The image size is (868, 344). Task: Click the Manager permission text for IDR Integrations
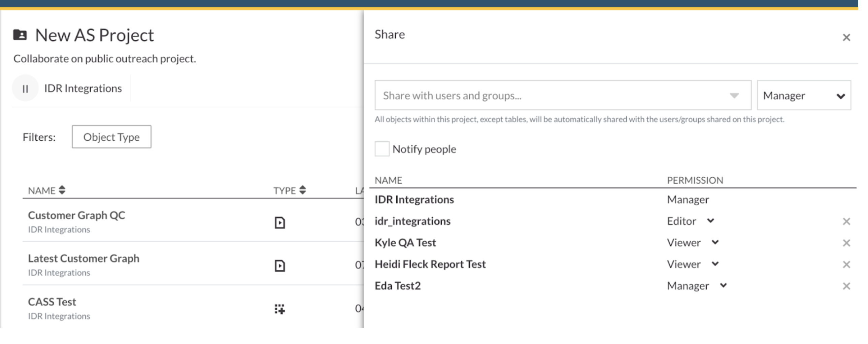(x=688, y=200)
